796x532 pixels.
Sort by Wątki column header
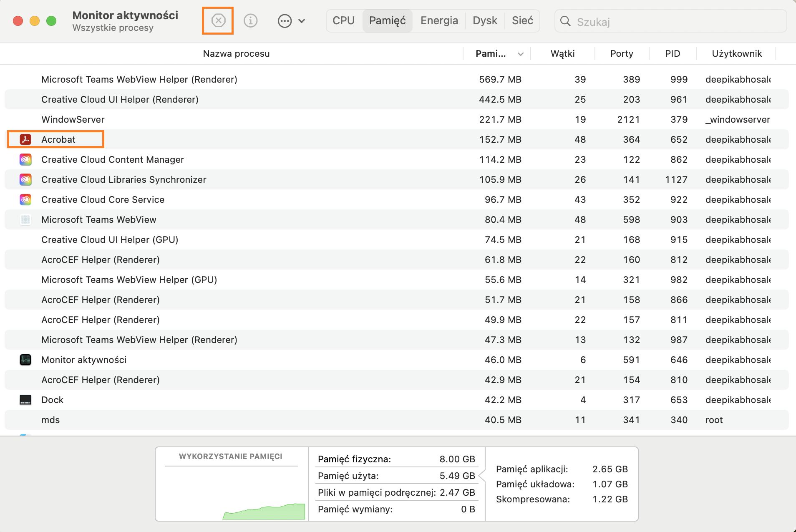pyautogui.click(x=562, y=53)
